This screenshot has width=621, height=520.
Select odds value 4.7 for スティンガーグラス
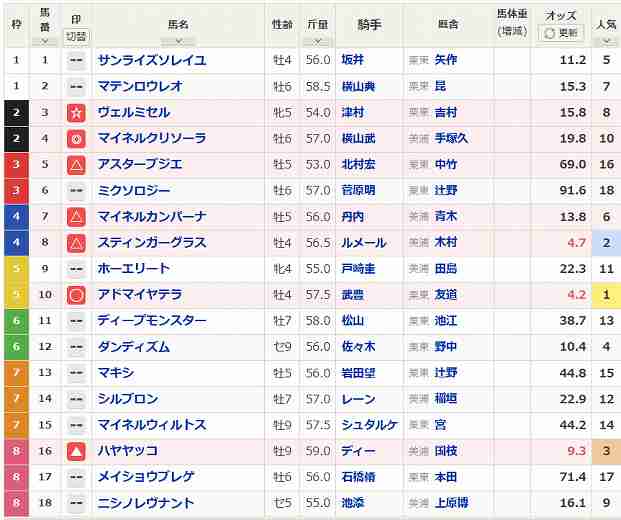pyautogui.click(x=576, y=243)
